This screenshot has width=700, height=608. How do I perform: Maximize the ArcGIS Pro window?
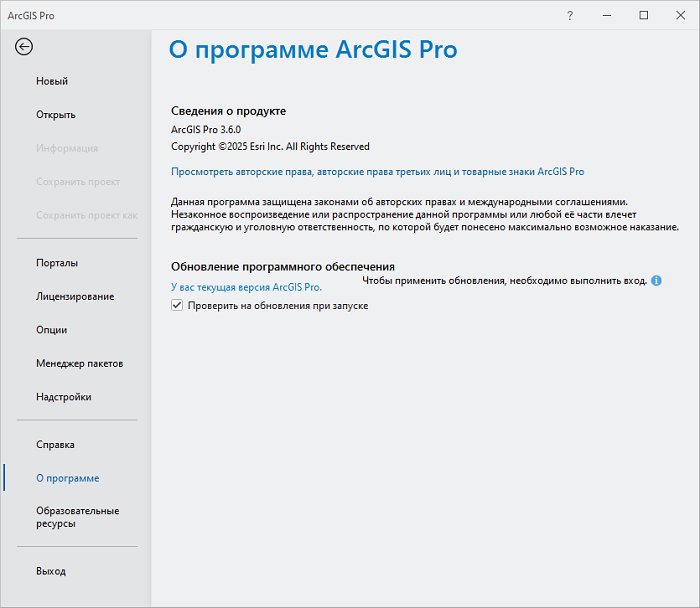pyautogui.click(x=643, y=16)
